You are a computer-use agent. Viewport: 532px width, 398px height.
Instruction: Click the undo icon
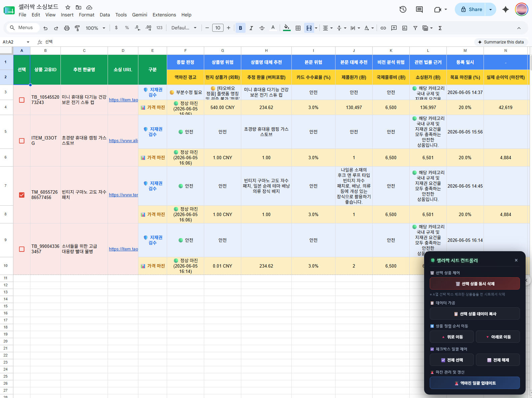(x=45, y=28)
